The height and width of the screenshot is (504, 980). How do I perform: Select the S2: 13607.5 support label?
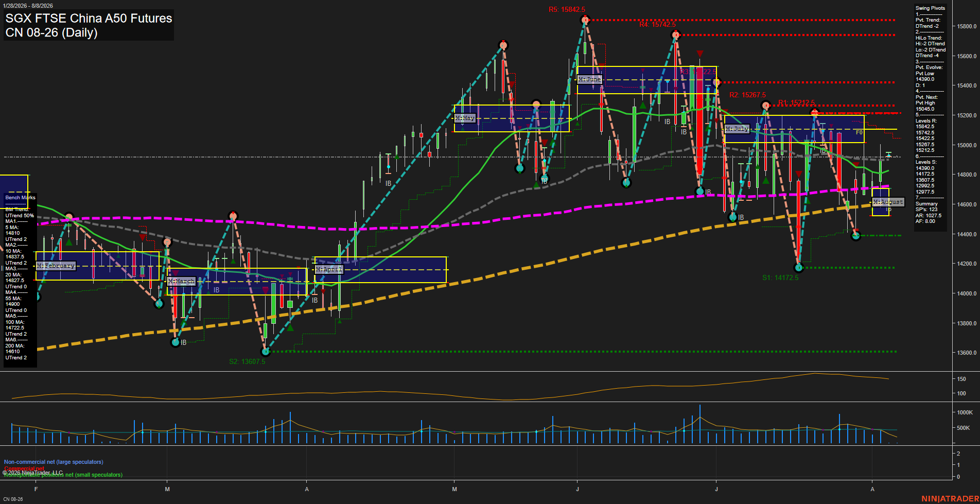247,361
